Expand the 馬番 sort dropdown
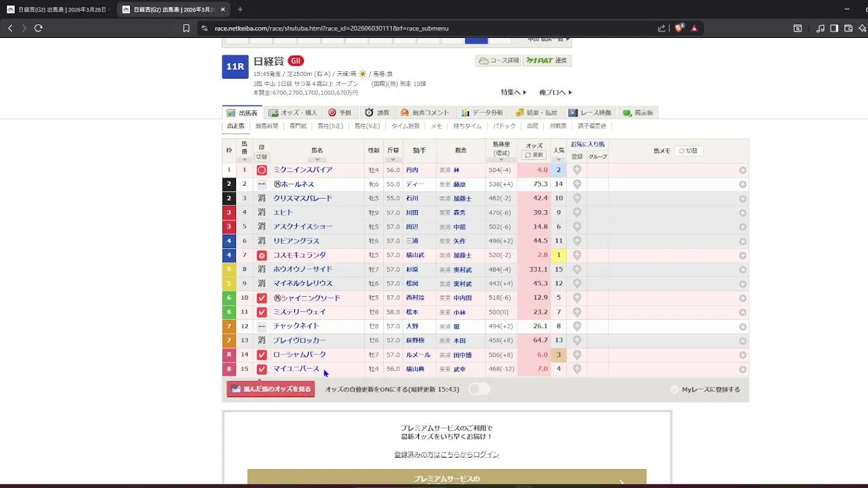 pos(245,159)
